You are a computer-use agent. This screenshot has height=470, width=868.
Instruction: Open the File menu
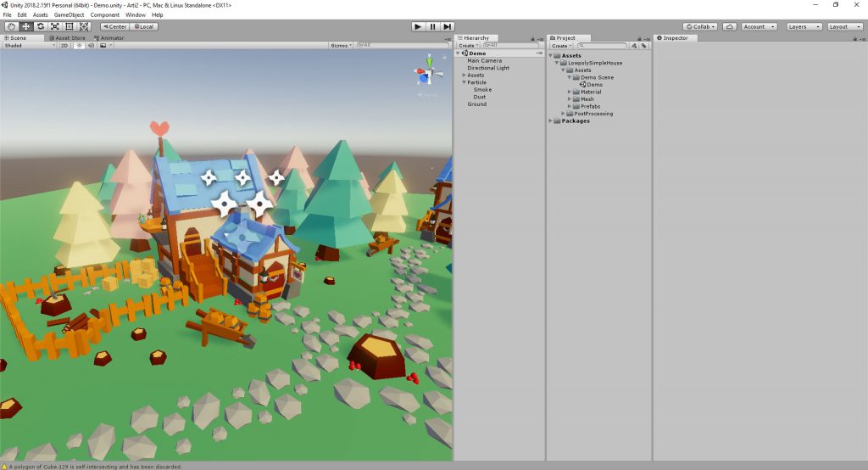coord(7,15)
